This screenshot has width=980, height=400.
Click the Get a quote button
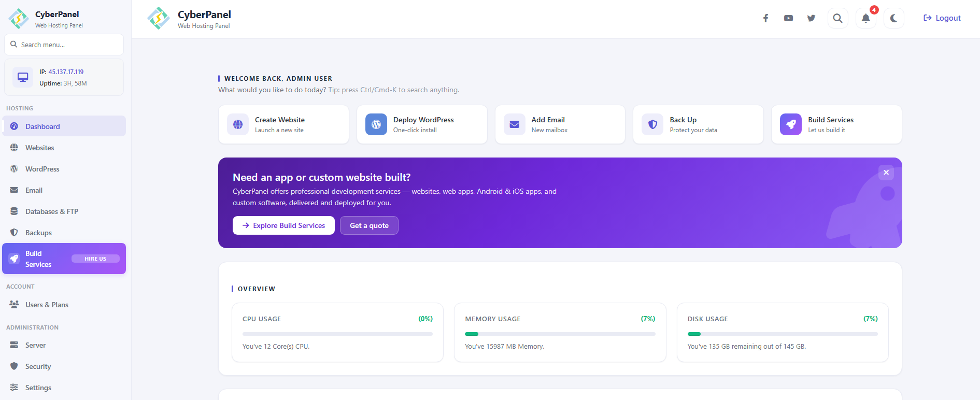369,225
